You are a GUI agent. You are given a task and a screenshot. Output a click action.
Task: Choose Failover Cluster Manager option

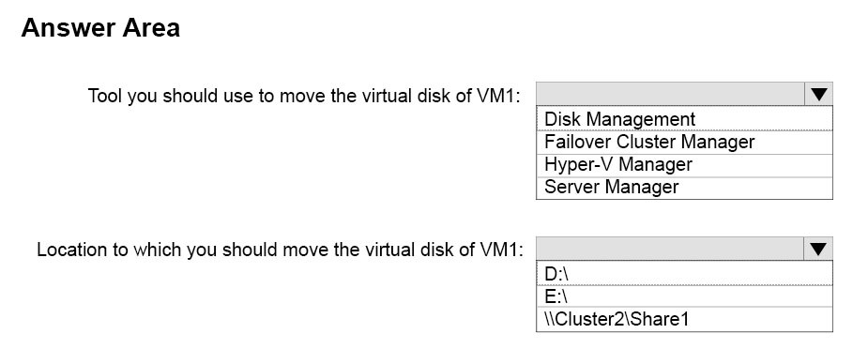point(684,143)
